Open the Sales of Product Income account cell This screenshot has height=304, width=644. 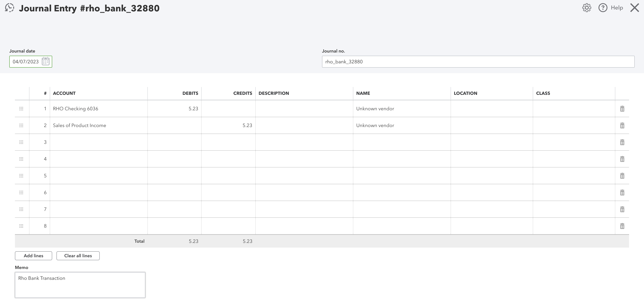(x=99, y=126)
